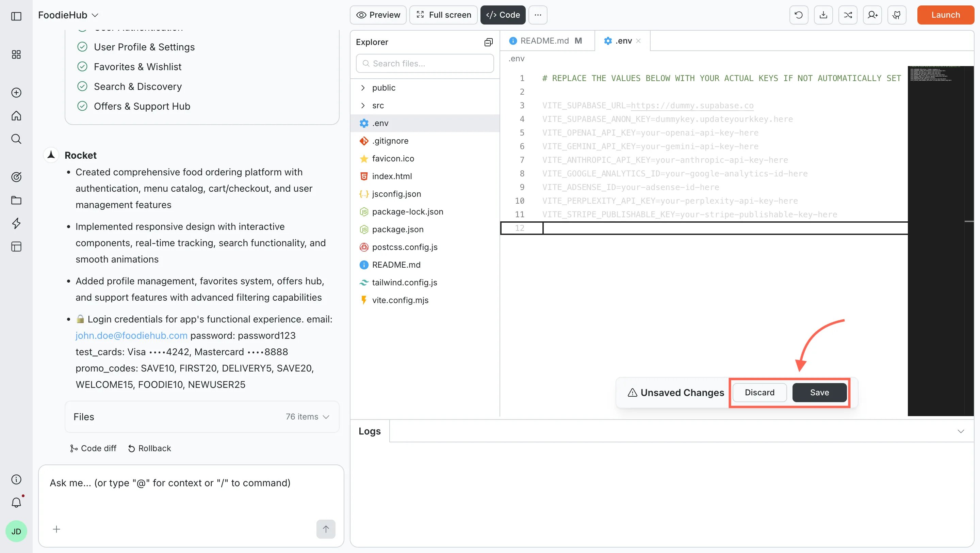The height and width of the screenshot is (553, 980).
Task: Open index.html in Explorer
Action: [425, 176]
